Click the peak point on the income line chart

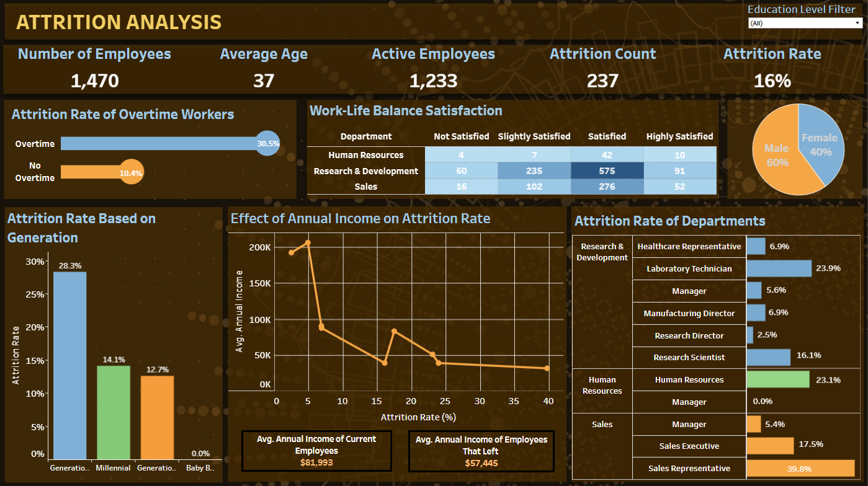(x=308, y=243)
